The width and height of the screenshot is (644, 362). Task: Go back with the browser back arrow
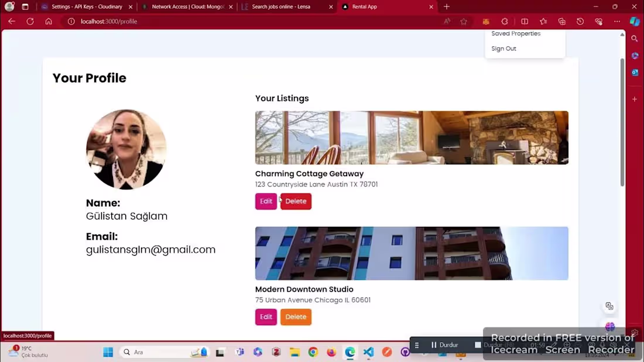tap(12, 21)
